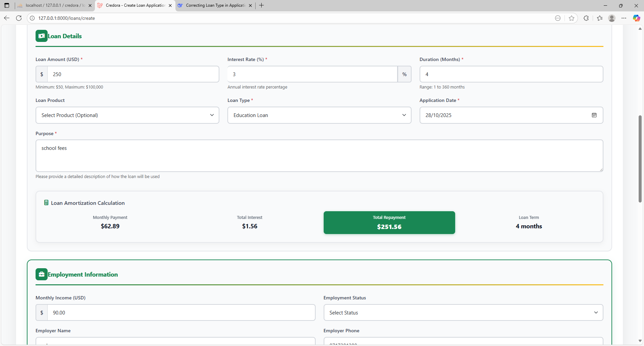Image resolution: width=644 pixels, height=346 pixels.
Task: Open the Employment Status dropdown
Action: (463, 313)
